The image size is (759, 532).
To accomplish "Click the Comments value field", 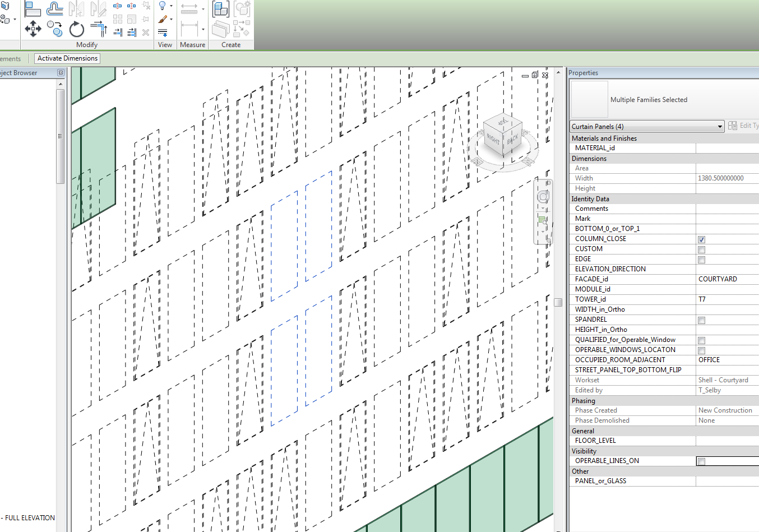I will click(727, 208).
